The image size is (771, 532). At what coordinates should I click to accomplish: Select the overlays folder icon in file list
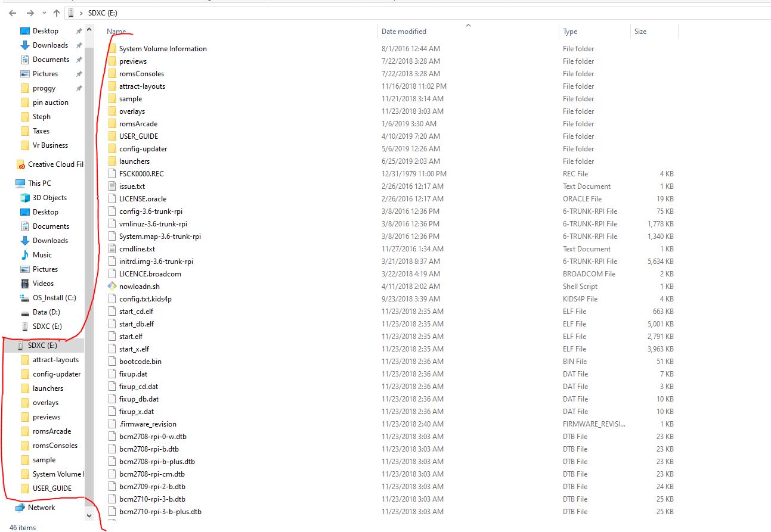click(113, 111)
